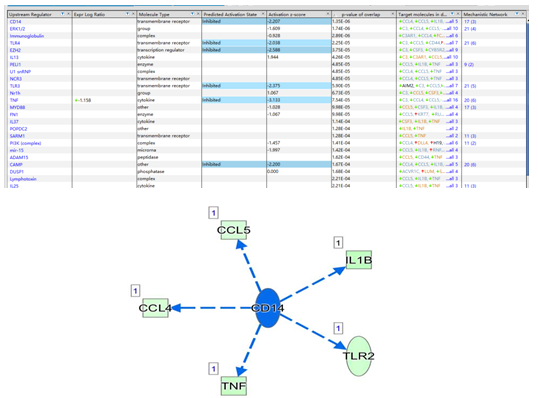Select the CD14 node in the network
The width and height of the screenshot is (538, 398).
coord(268,308)
